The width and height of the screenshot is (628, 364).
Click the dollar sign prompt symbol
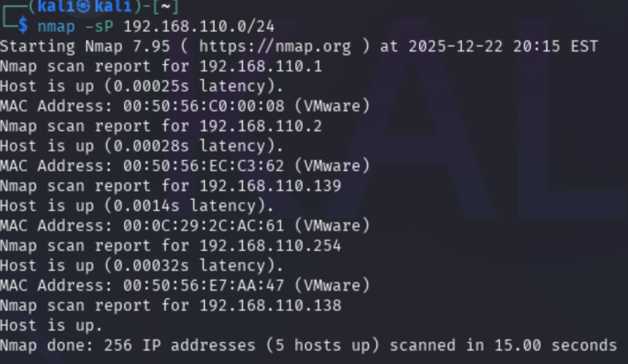pyautogui.click(x=23, y=26)
